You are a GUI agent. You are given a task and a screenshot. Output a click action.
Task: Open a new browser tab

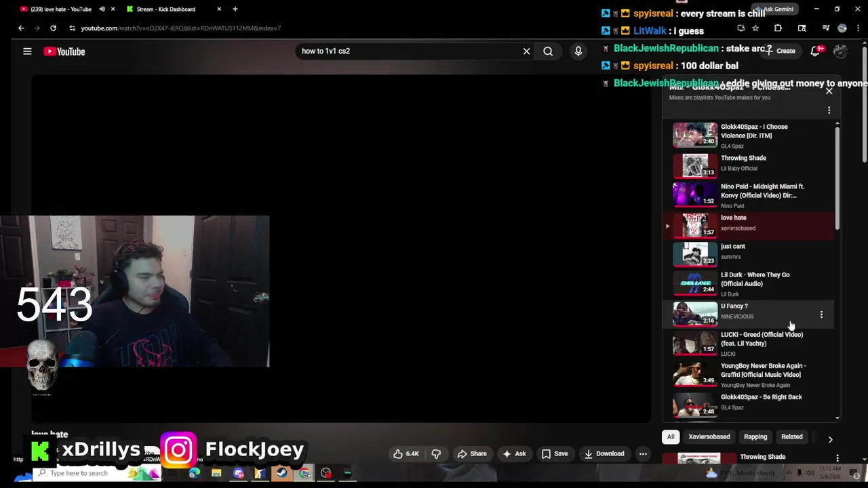pos(235,9)
